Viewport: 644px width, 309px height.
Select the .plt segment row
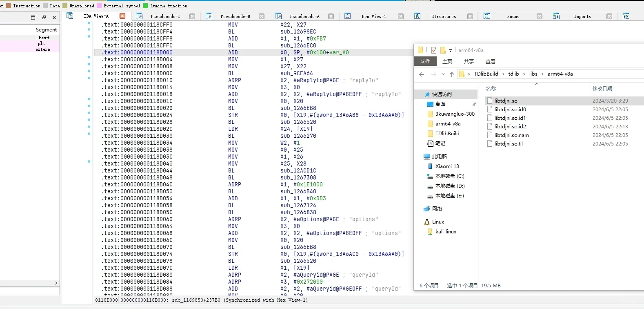(x=30, y=43)
